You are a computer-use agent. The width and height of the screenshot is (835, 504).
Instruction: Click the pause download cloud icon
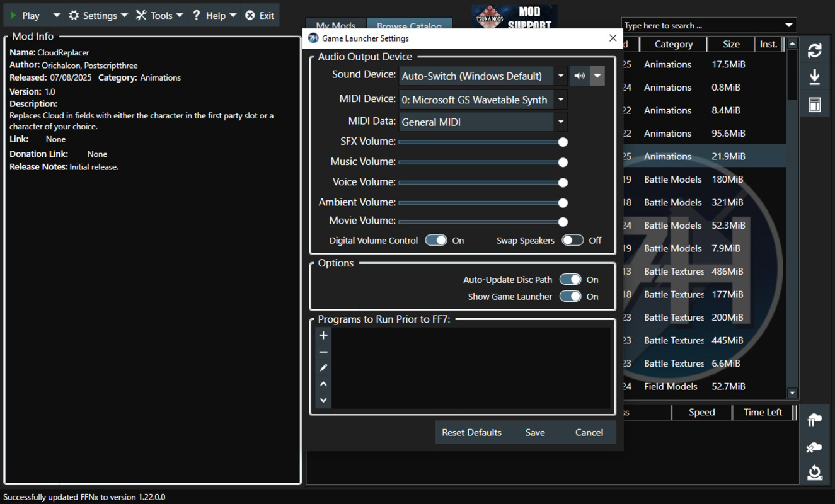(814, 420)
